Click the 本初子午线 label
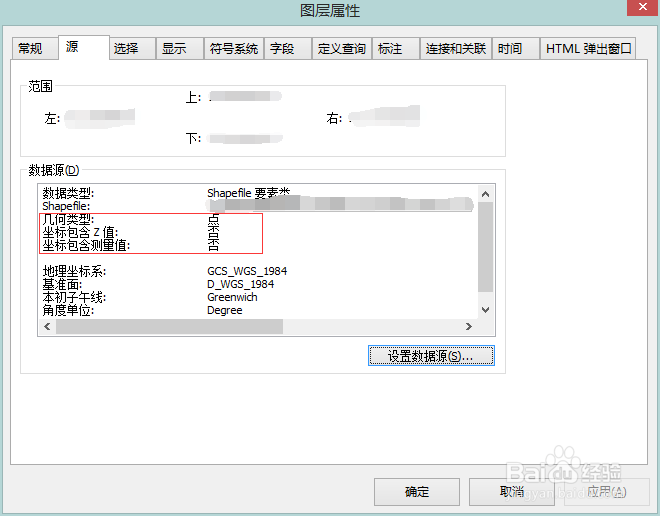Viewport: 660px width, 516px height. tap(74, 297)
